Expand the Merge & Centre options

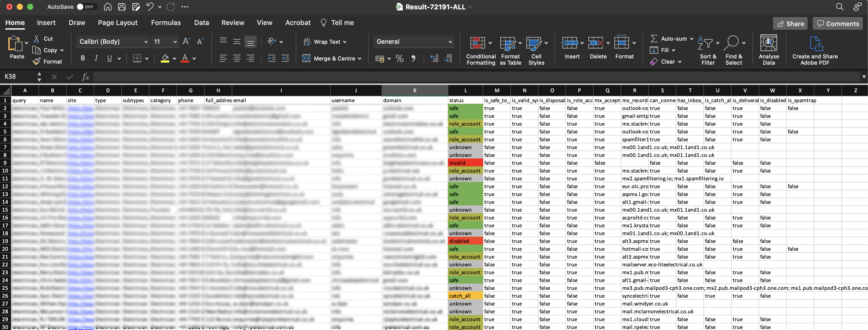(x=360, y=58)
